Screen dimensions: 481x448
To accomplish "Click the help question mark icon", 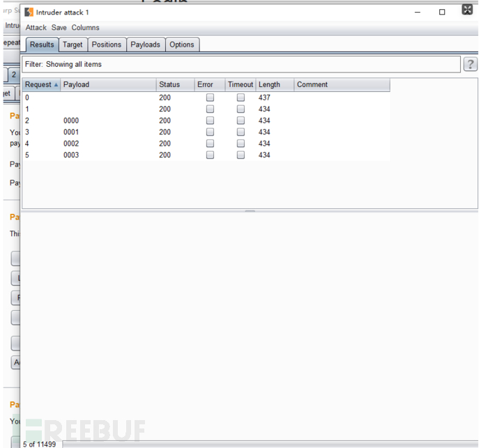I will click(471, 65).
